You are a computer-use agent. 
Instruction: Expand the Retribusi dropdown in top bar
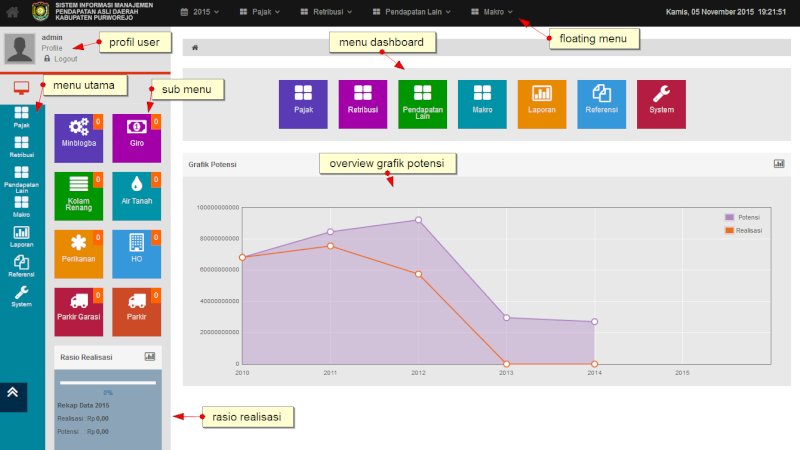327,12
